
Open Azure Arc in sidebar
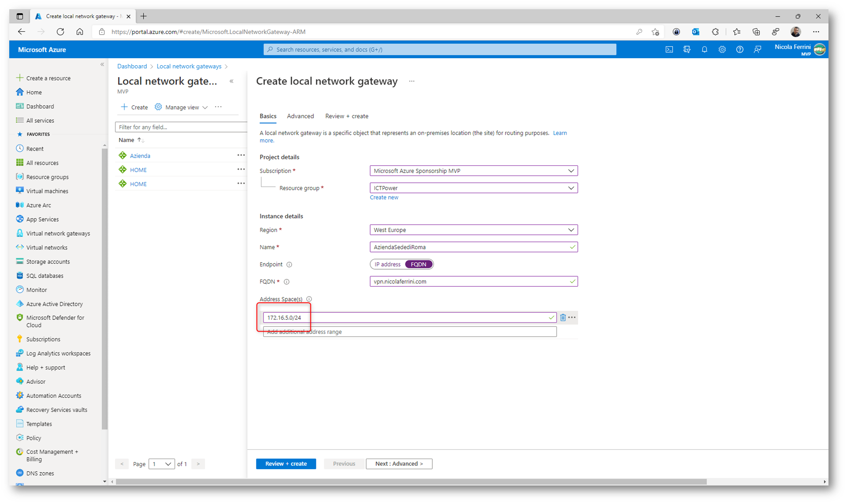tap(39, 205)
